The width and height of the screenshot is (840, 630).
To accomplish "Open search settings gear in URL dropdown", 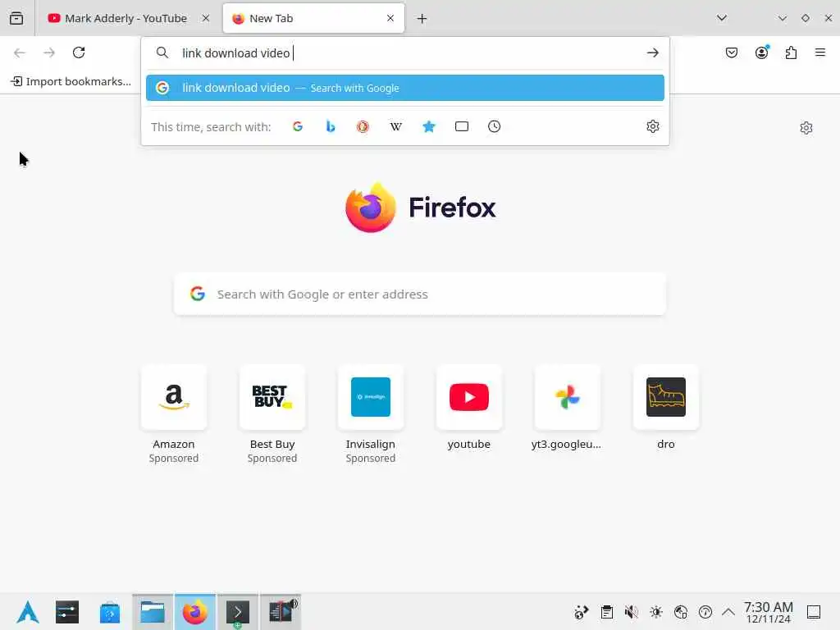I will tap(652, 126).
